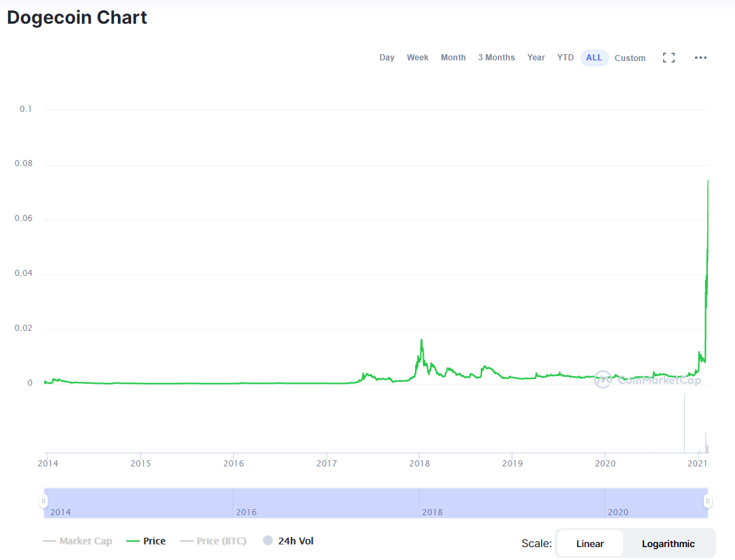Set chart scale to Logarithmic
This screenshot has height=560, width=735.
[668, 544]
